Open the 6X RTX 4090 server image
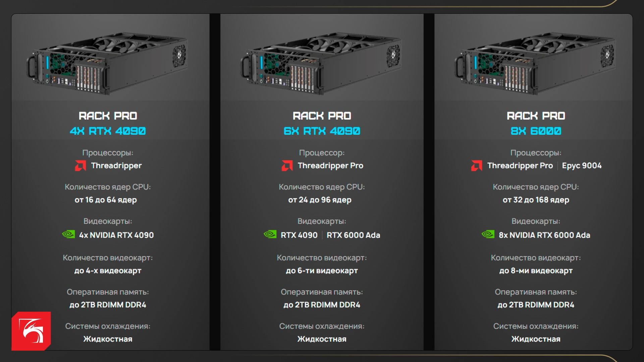The width and height of the screenshot is (644, 362). coord(321,63)
